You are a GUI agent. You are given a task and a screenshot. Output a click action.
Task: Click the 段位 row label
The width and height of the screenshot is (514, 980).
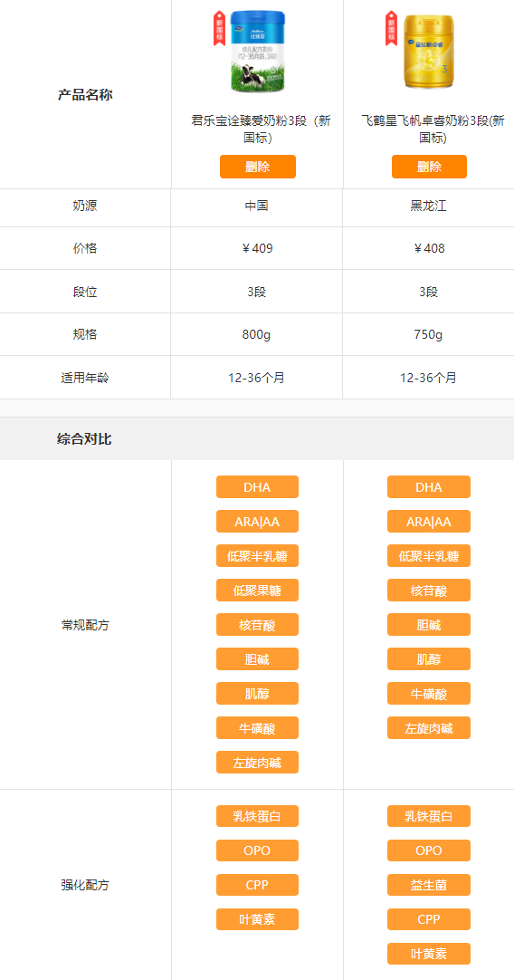pyautogui.click(x=85, y=292)
